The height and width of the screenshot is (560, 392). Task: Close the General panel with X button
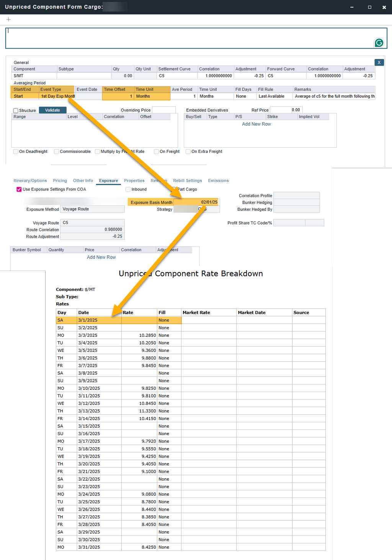[x=379, y=62]
